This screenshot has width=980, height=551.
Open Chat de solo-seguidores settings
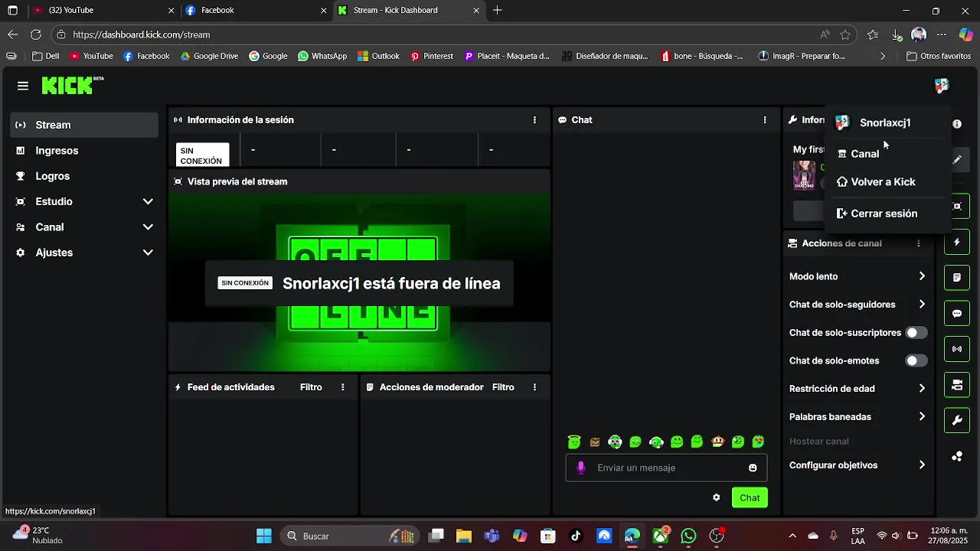pos(857,305)
